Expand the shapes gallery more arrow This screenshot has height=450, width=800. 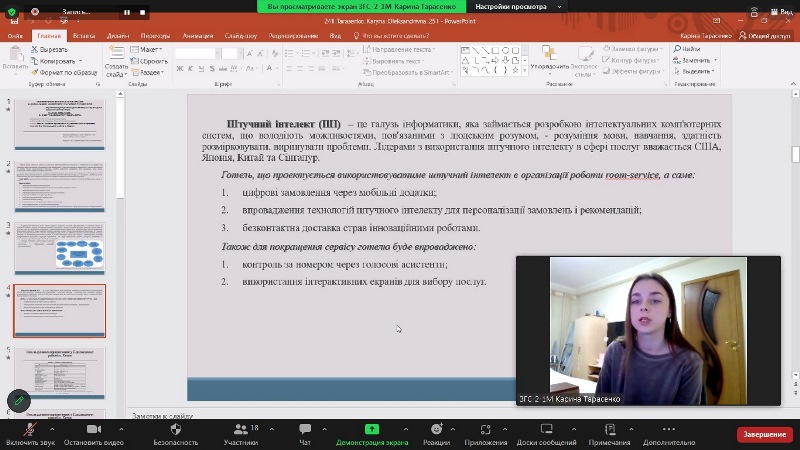coord(524,71)
